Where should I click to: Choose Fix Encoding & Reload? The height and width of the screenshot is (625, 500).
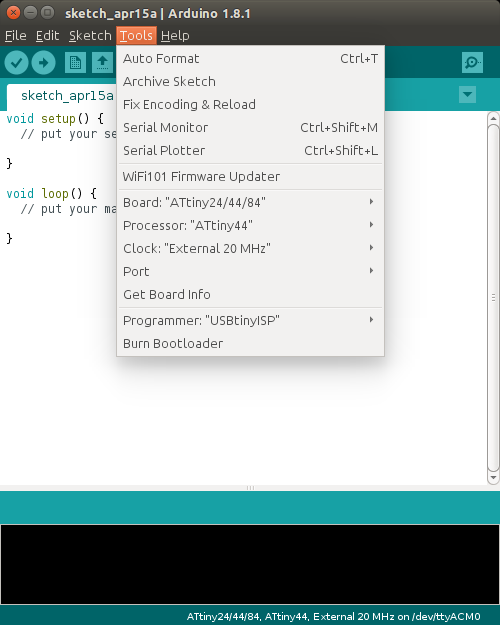250,105
